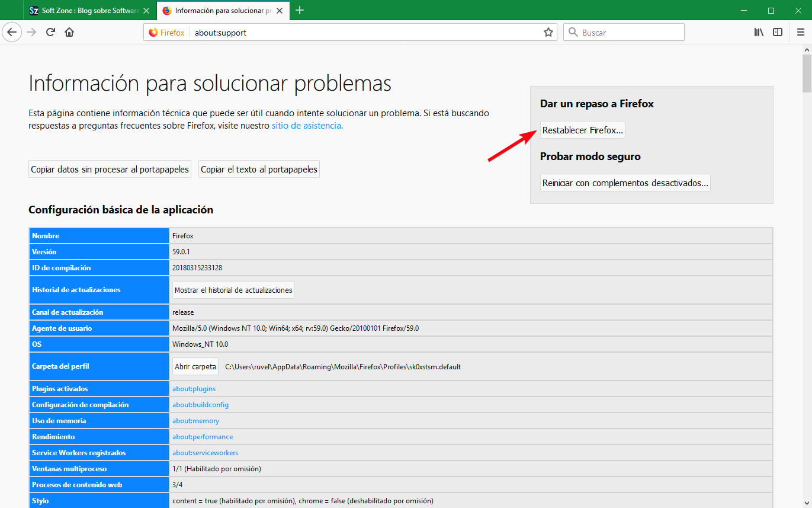This screenshot has width=812, height=508.
Task: Click the Agente de usuario row header
Action: coord(99,328)
